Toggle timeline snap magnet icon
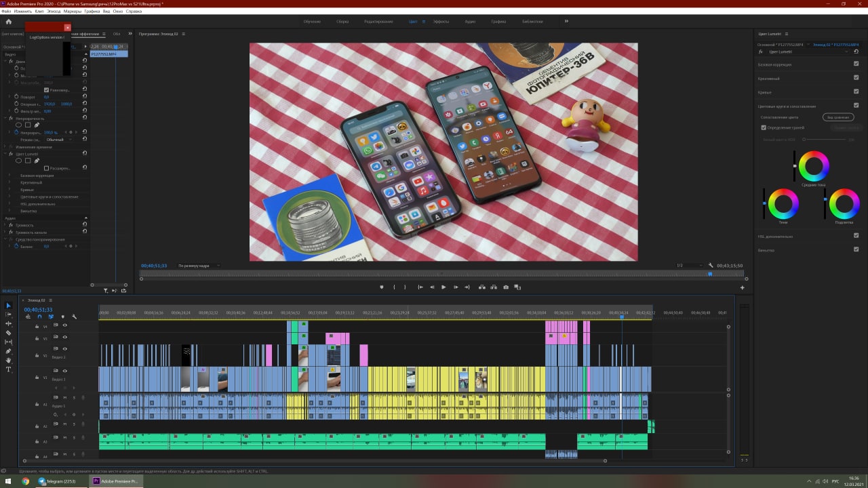Viewport: 868px width, 488px height. coord(39,317)
